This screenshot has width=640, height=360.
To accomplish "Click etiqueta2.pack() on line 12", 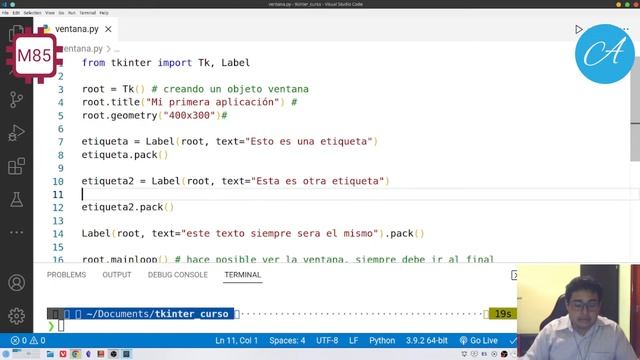I will 128,207.
